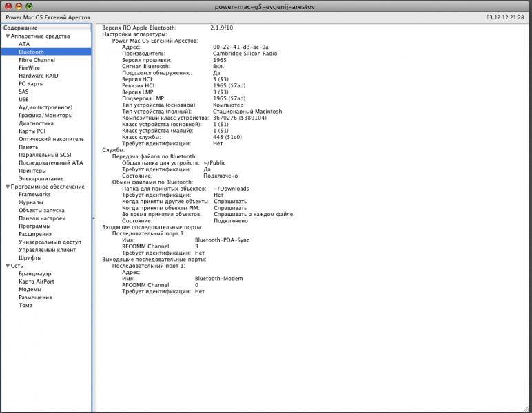
Task: Click the ~/Public folder value
Action: 214,163
